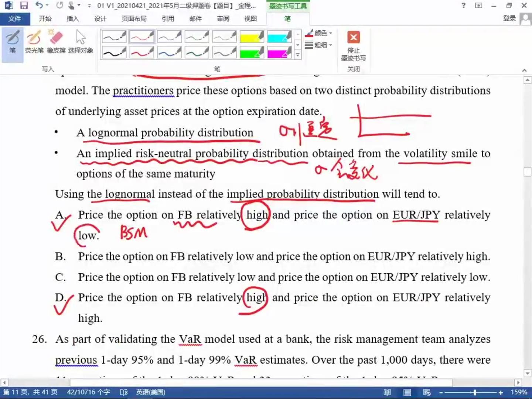
Task: Select the 荧光笔 highlighter tool
Action: coord(34,43)
